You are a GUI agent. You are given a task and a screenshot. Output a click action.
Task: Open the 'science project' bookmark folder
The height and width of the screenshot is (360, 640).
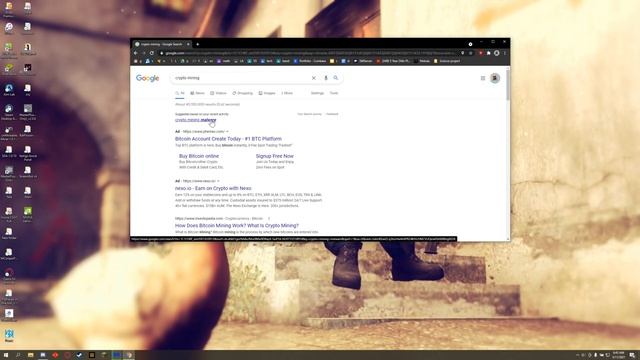click(x=447, y=61)
